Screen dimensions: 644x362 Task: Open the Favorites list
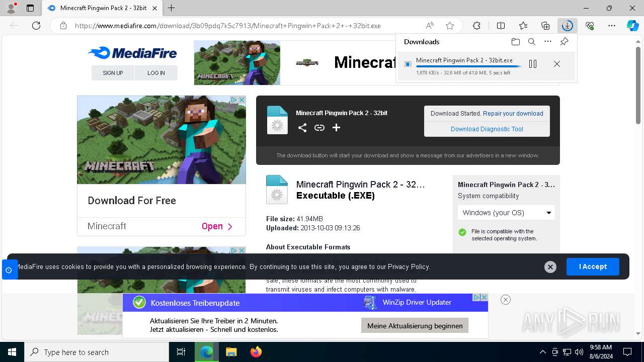coord(523,26)
